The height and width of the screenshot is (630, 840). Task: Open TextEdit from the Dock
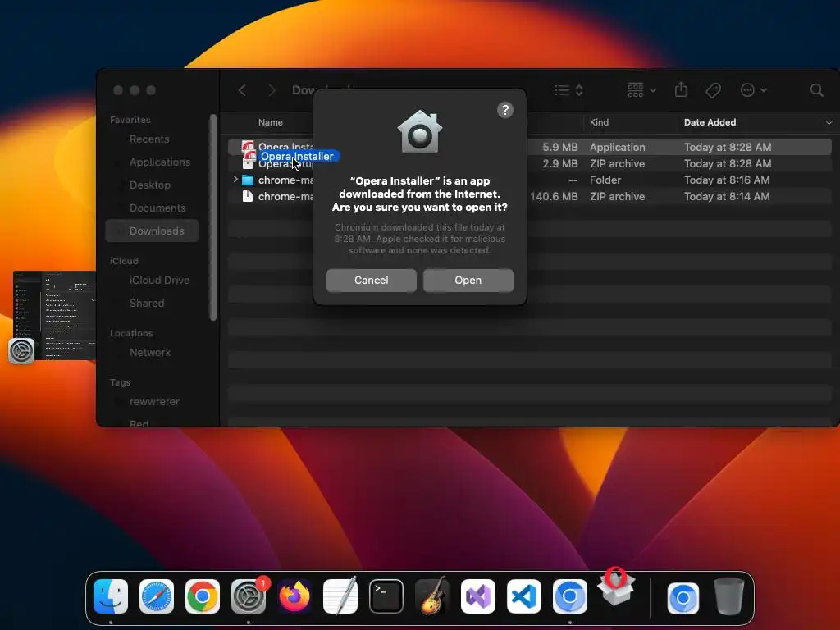[x=340, y=596]
